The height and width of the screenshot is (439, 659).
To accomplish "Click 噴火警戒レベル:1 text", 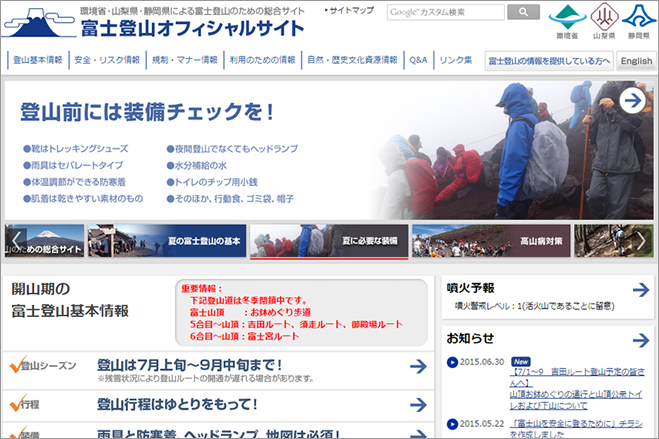I will tap(535, 306).
